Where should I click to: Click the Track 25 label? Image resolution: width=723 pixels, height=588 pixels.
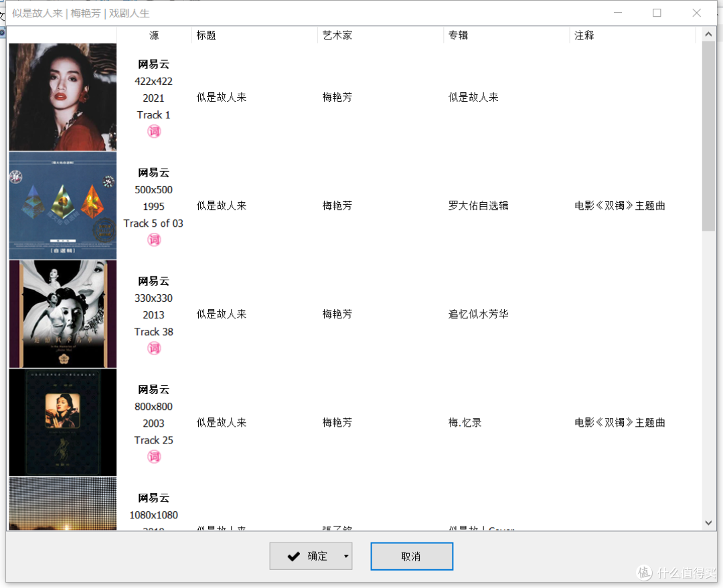tap(153, 439)
